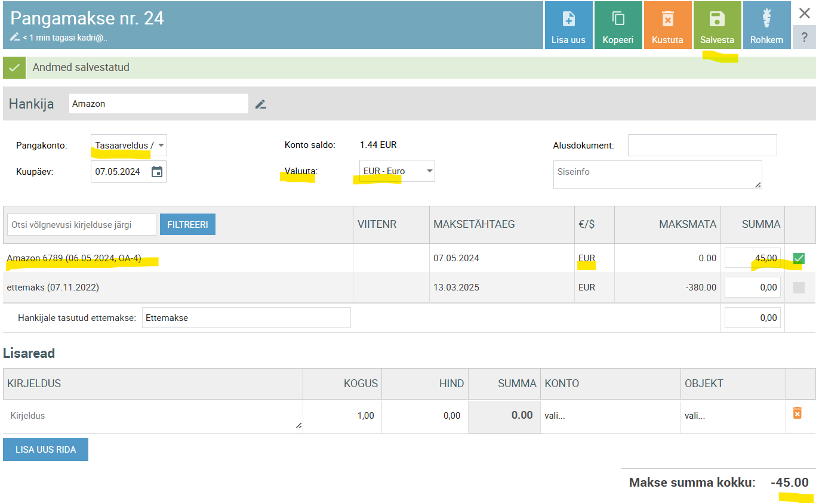
Task: Open the Valuuta EUR - Euro dropdown
Action: point(397,171)
